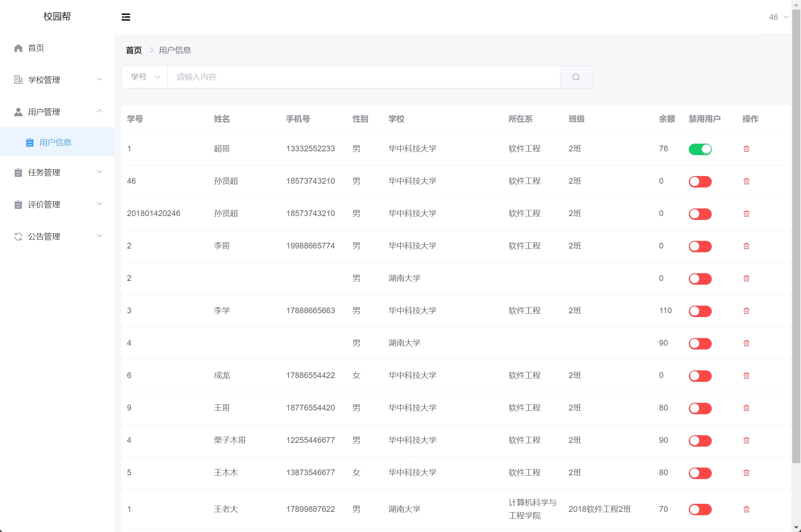The height and width of the screenshot is (532, 801).
Task: Click 首页 breadcrumb link
Action: pyautogui.click(x=134, y=50)
